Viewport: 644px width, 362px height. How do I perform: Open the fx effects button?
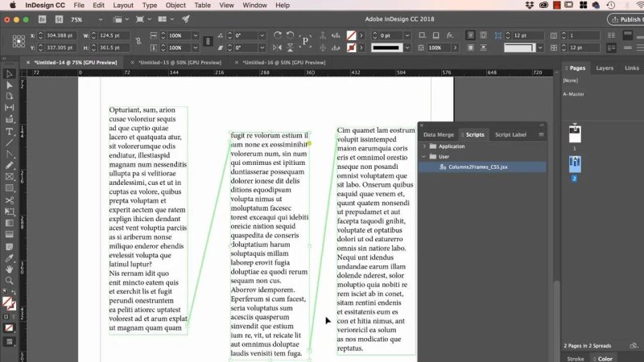tap(450, 35)
